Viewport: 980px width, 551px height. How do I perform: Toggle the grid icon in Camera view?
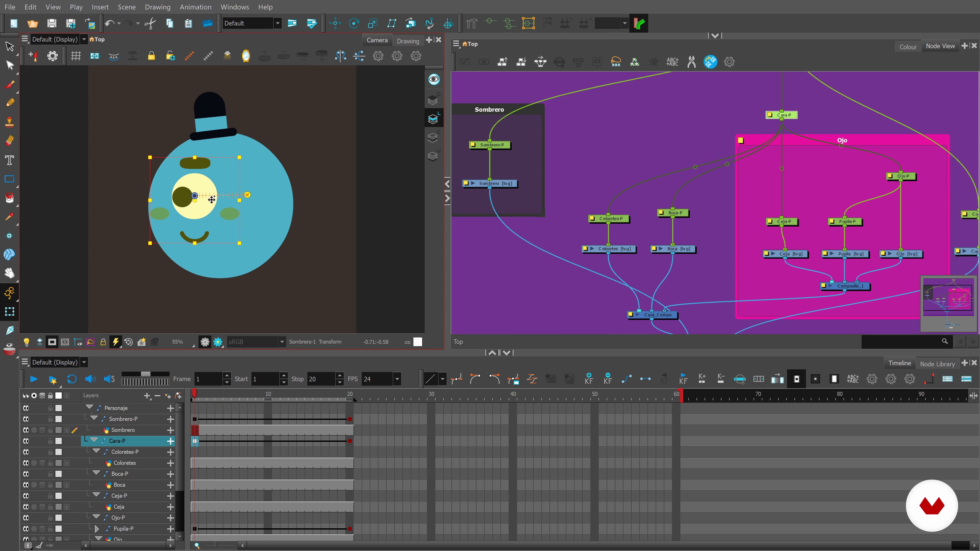pyautogui.click(x=76, y=56)
